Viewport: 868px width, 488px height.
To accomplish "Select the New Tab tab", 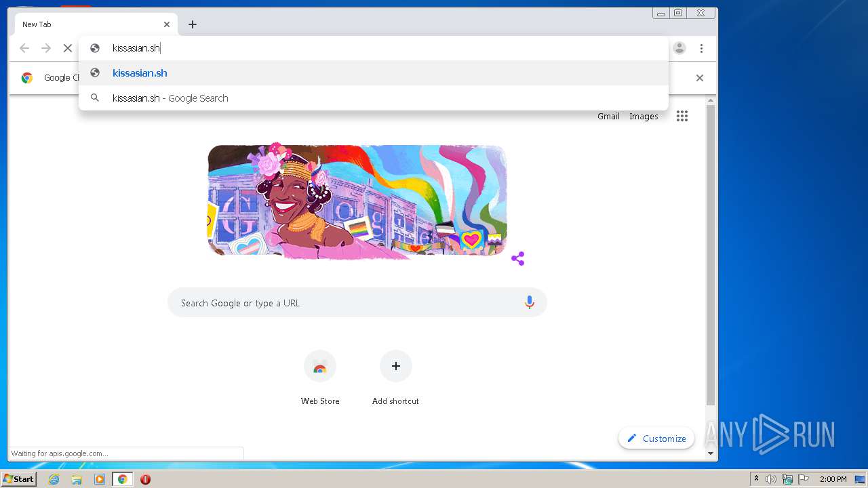I will 96,24.
